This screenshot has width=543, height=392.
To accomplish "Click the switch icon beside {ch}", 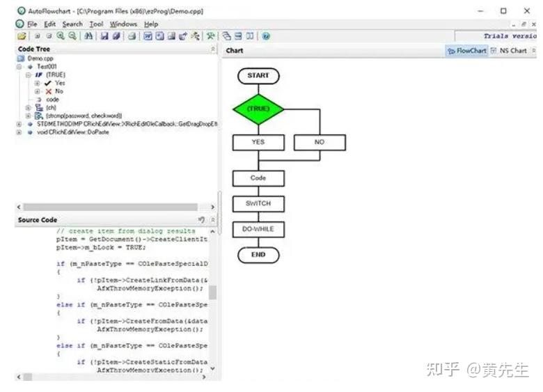I will tap(39, 108).
